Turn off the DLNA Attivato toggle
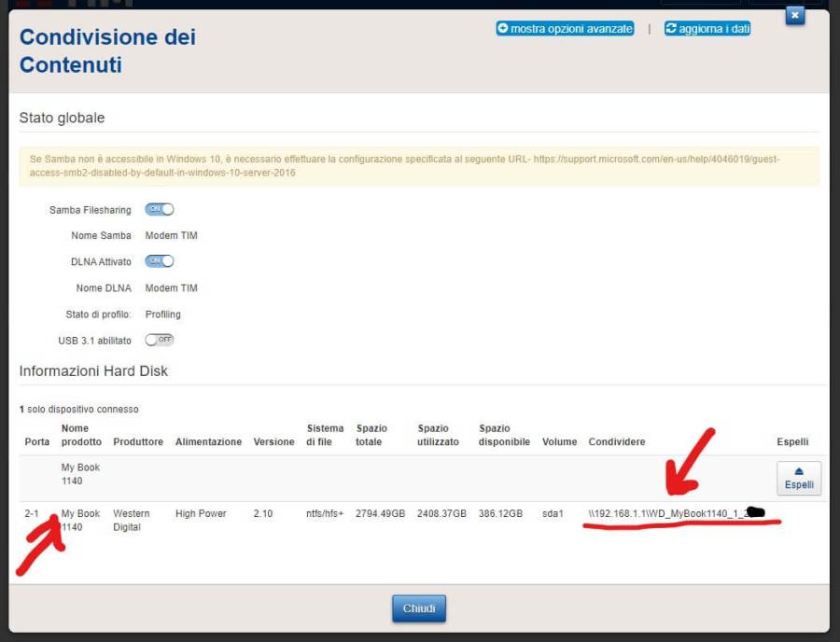This screenshot has height=642, width=840. pos(160,261)
